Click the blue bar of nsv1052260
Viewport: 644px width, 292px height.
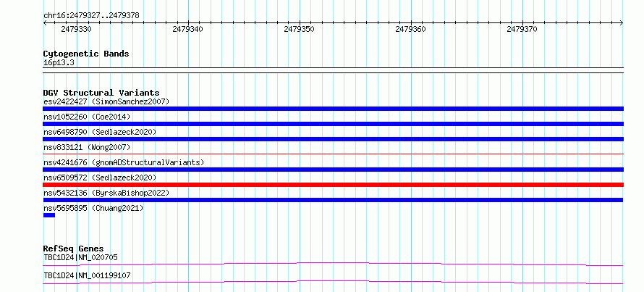pyautogui.click(x=333, y=124)
